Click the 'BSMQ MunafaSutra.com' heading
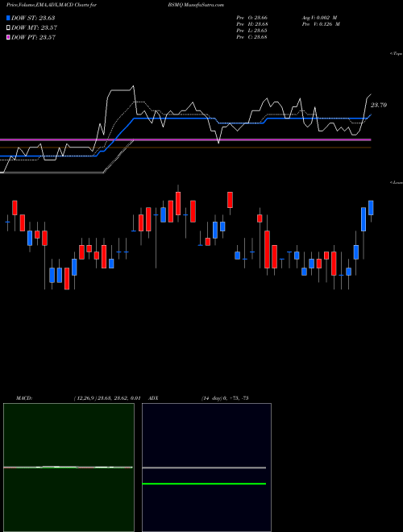Viewport: 403px width, 532px height. 196,5
